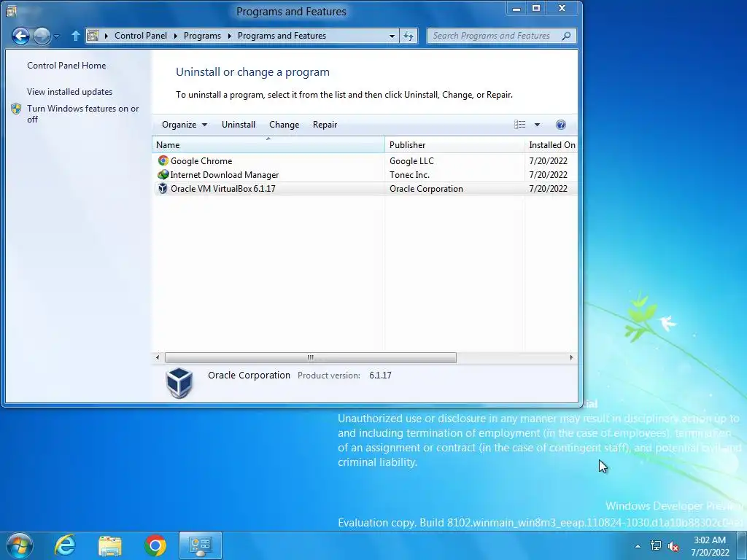Minimize the Programs and Features window
747x560 pixels.
click(x=516, y=9)
